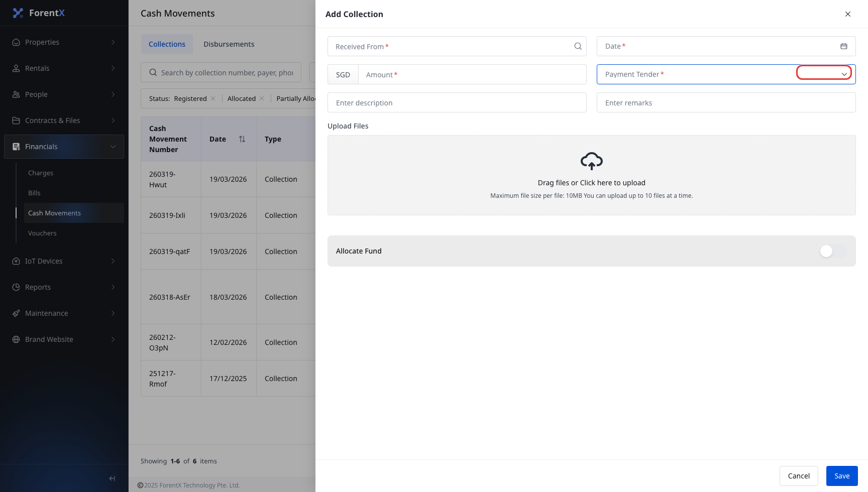Expand the Reports menu chevron
868x492 pixels.
pos(113,287)
